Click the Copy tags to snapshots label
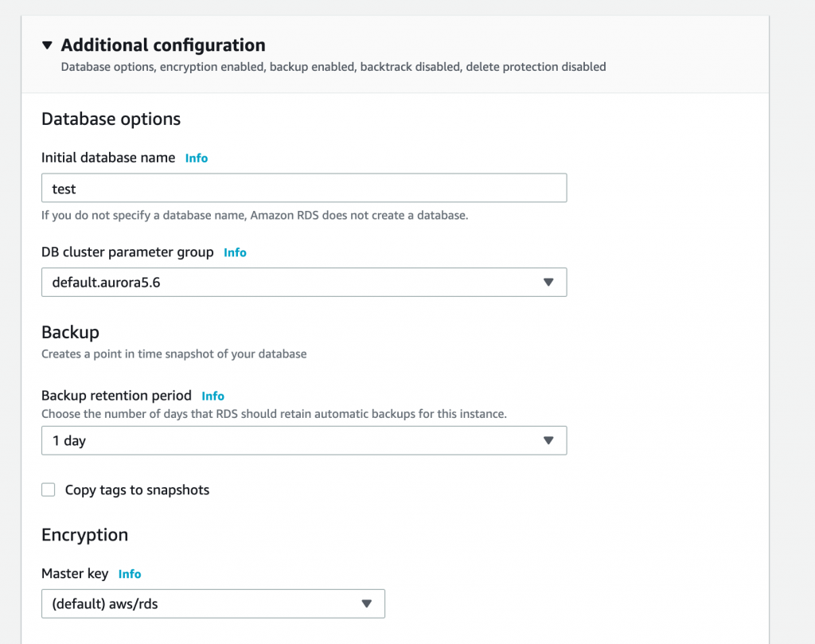 pyautogui.click(x=137, y=490)
